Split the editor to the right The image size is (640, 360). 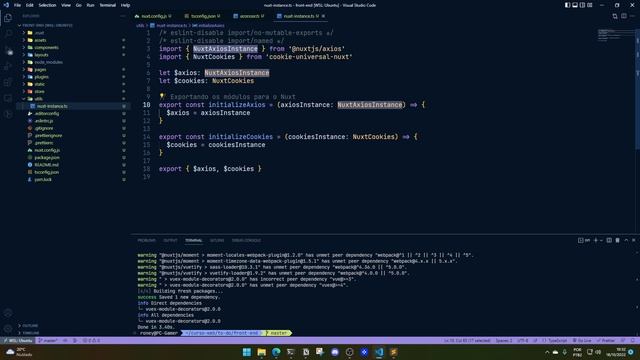click(x=624, y=16)
